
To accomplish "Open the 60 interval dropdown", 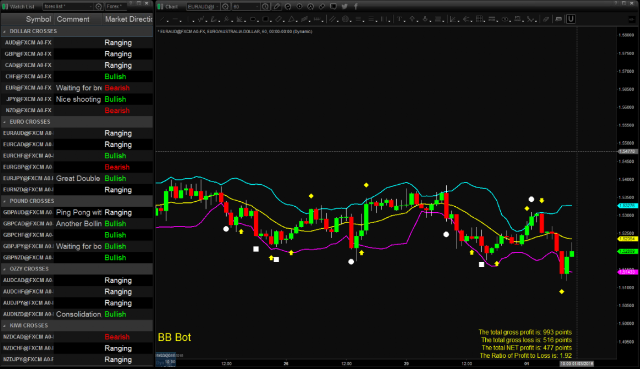I will [245, 7].
